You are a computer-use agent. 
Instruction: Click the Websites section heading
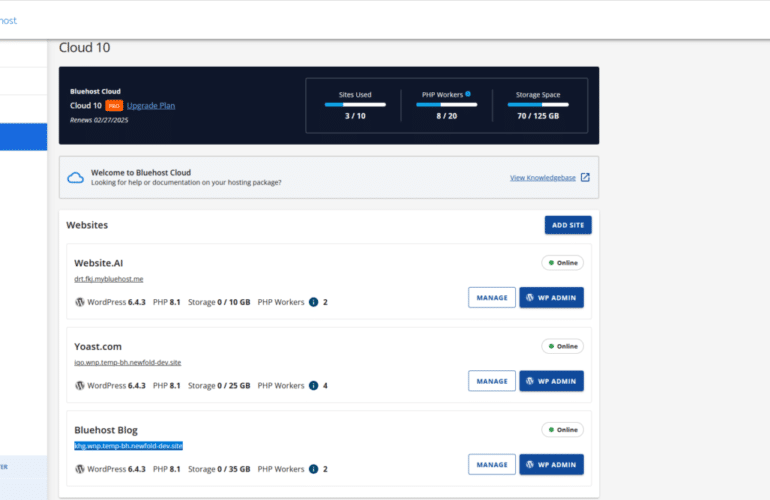87,225
